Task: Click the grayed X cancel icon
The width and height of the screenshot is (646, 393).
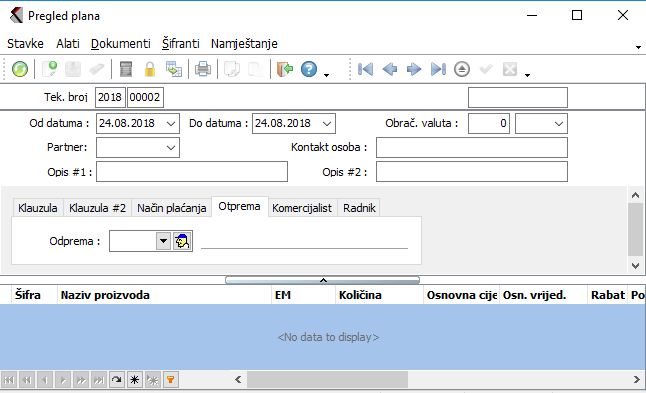Action: pos(510,69)
